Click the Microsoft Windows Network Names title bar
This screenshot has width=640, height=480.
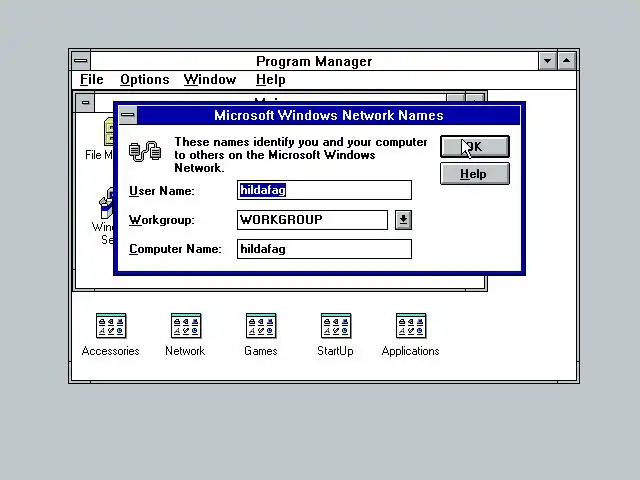329,115
